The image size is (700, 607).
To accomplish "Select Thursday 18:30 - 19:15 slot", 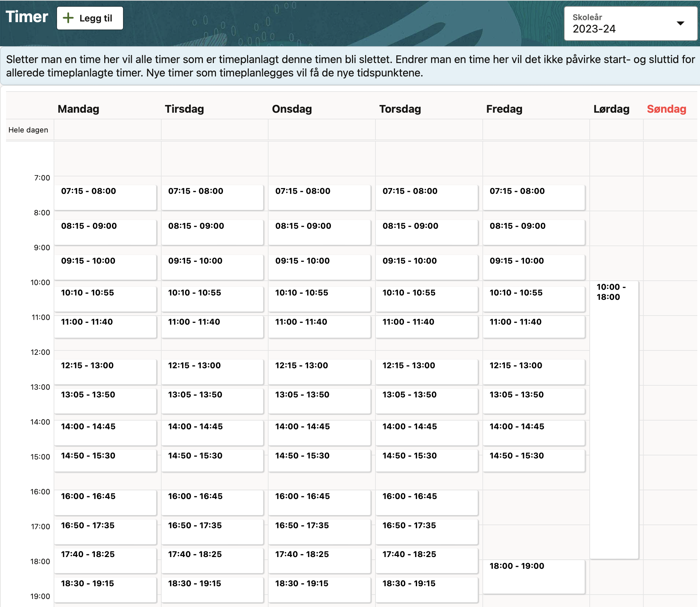I will (x=426, y=589).
